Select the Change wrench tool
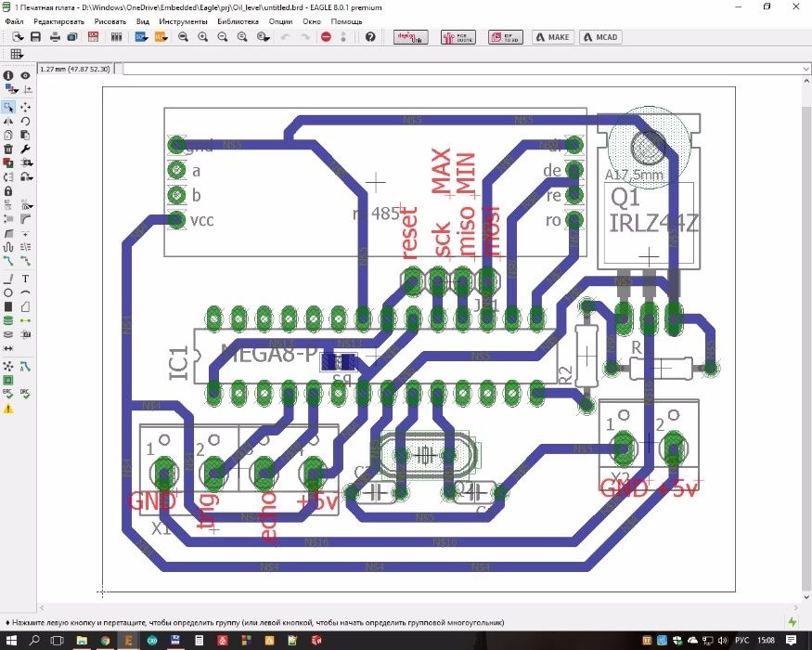This screenshot has height=650, width=812. pyautogui.click(x=25, y=149)
